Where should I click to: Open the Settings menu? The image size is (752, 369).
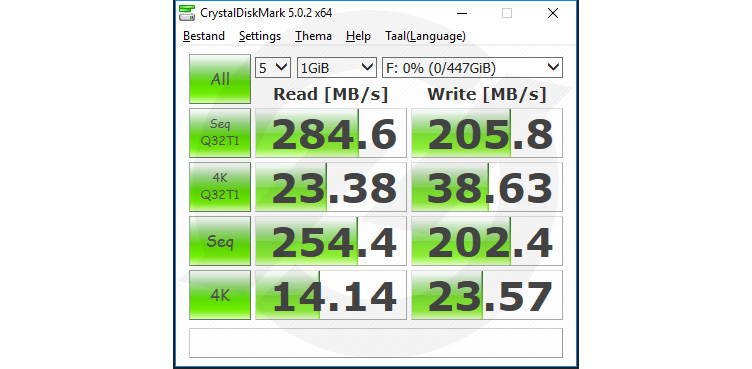pos(260,36)
